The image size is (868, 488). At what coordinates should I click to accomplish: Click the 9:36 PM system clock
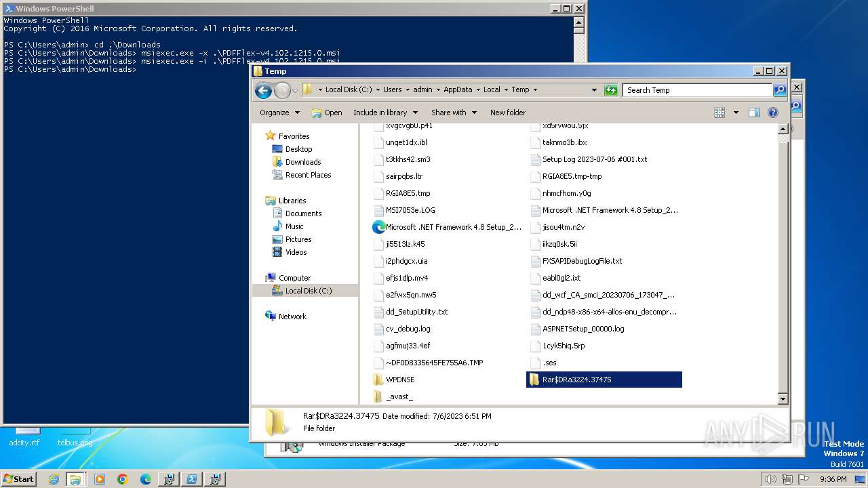[x=833, y=479]
